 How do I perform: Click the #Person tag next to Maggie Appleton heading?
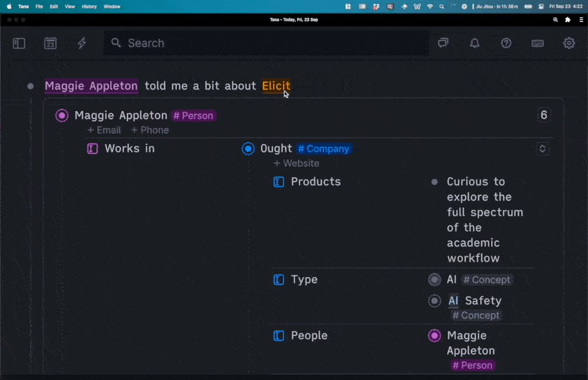tap(194, 116)
